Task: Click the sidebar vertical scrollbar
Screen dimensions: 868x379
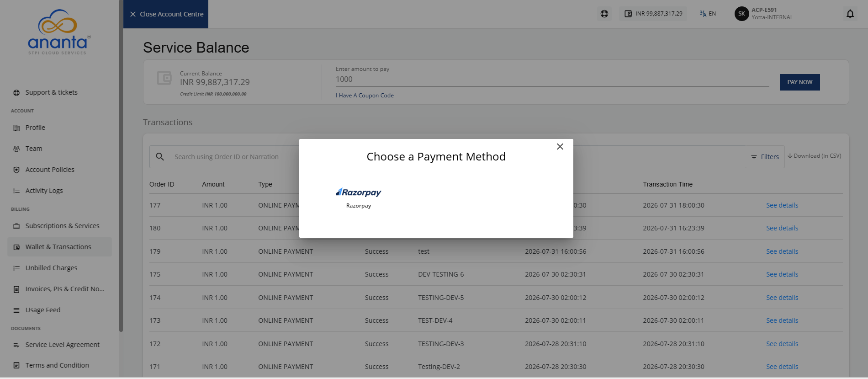Action: pos(121,165)
